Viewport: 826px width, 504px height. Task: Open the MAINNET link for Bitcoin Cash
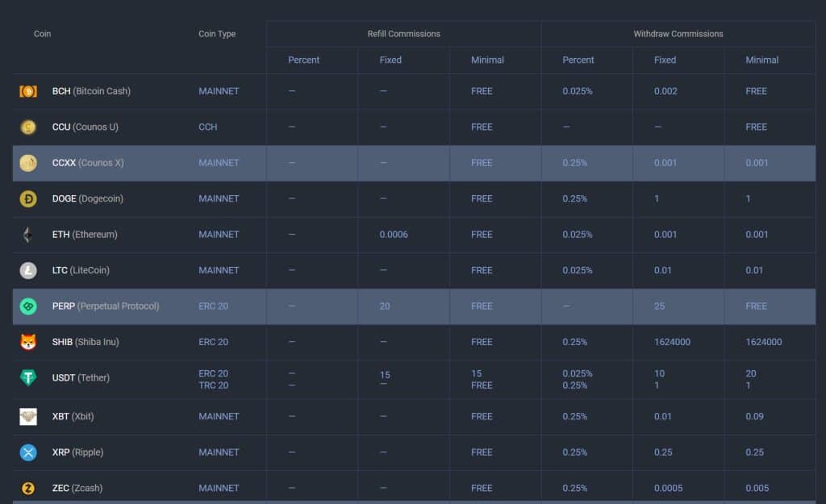[x=219, y=91]
